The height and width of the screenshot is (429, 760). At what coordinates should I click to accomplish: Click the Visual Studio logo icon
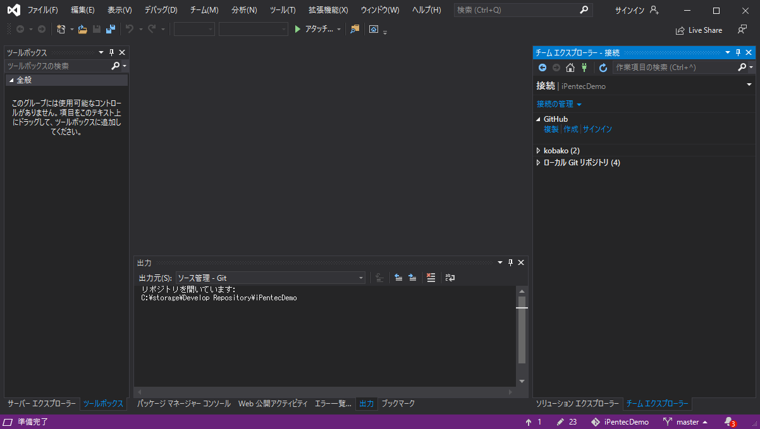point(14,10)
